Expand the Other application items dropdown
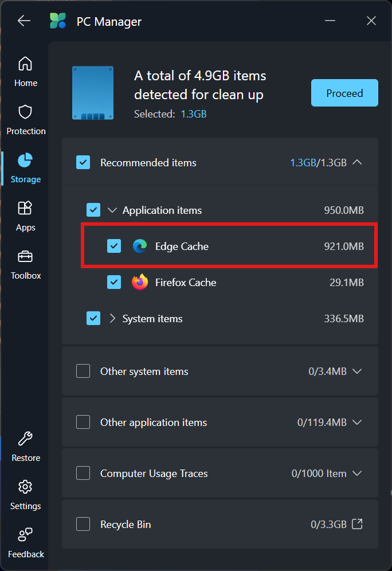The width and height of the screenshot is (392, 571). tap(357, 423)
